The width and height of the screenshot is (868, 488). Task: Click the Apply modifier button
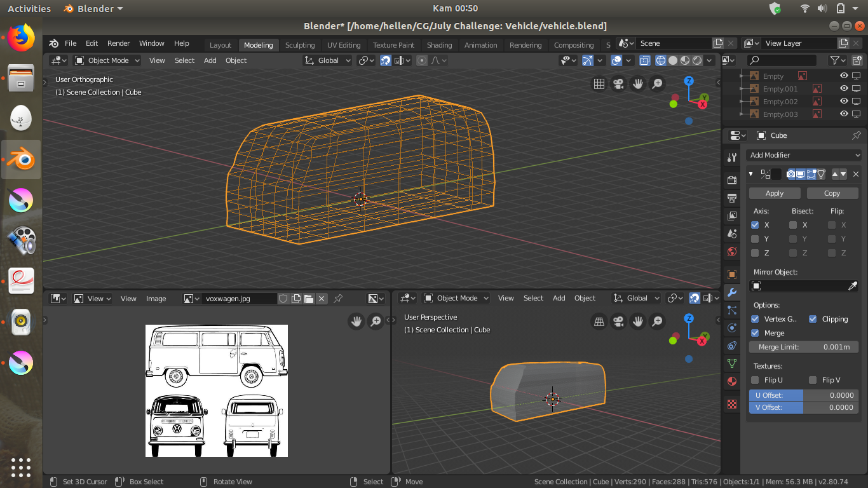[774, 193]
